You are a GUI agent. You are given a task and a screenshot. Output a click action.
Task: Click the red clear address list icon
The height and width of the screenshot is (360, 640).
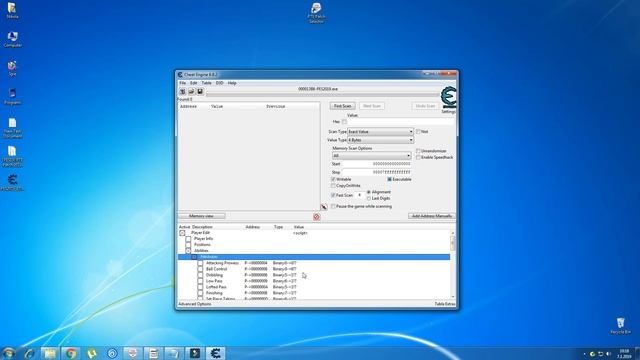pos(316,217)
